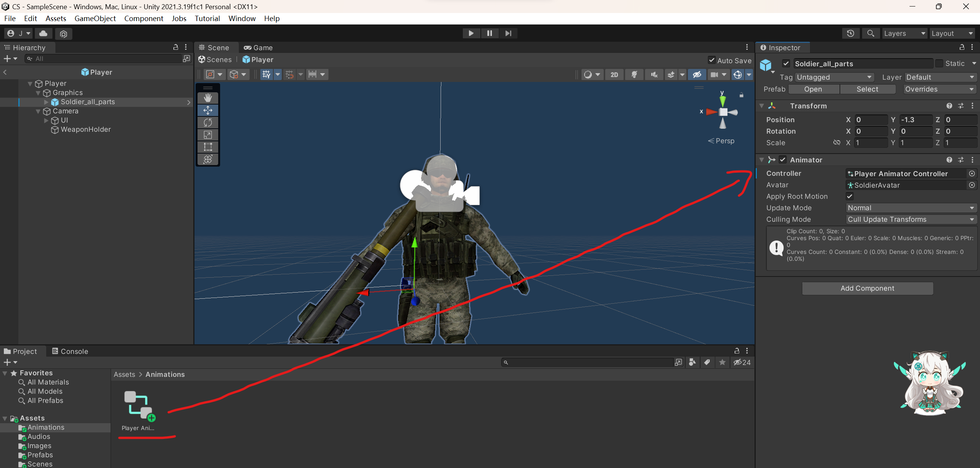The height and width of the screenshot is (468, 980).
Task: Toggle Apply Root Motion checkbox
Action: coord(849,196)
